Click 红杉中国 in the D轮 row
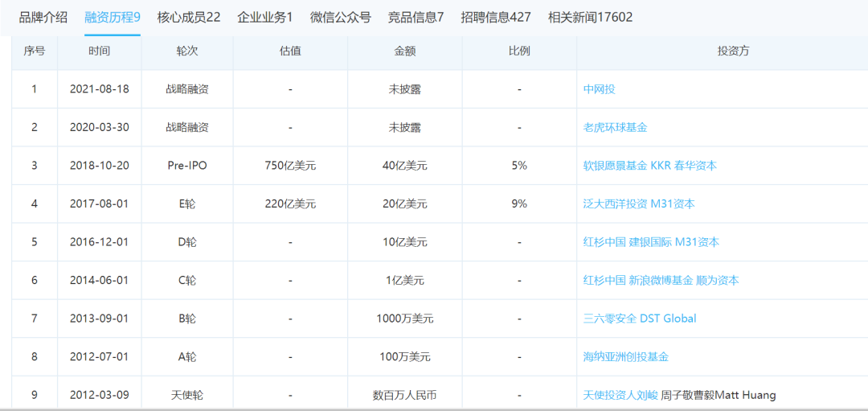Image resolution: width=868 pixels, height=411 pixels. coord(604,242)
